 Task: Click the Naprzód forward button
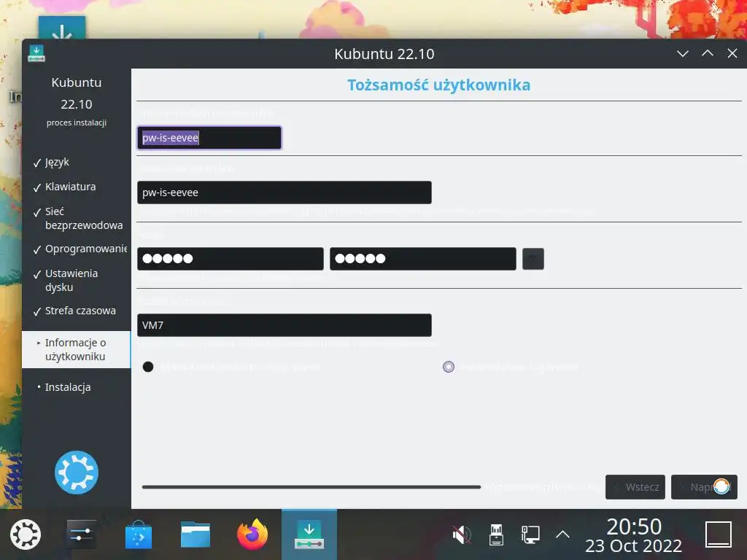pos(704,487)
